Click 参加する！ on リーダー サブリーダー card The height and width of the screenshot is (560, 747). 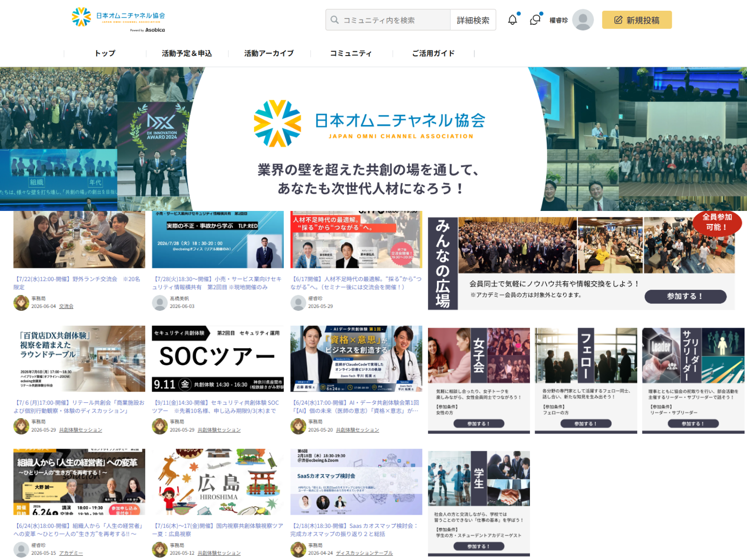tap(693, 424)
